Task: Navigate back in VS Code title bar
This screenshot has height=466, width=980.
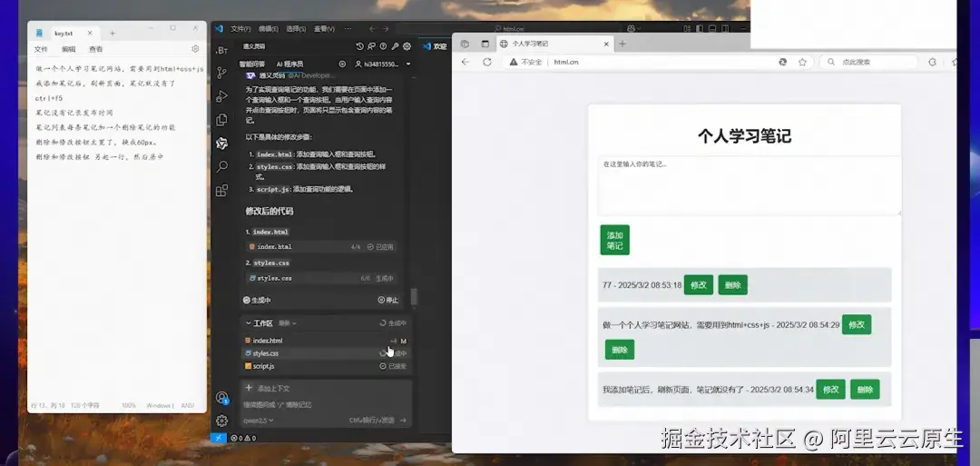Action: tap(372, 29)
